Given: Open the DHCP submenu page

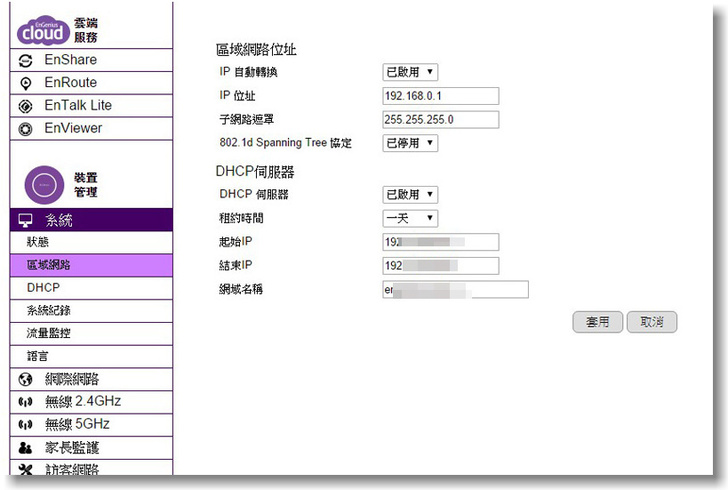Looking at the screenshot, I should (91, 287).
